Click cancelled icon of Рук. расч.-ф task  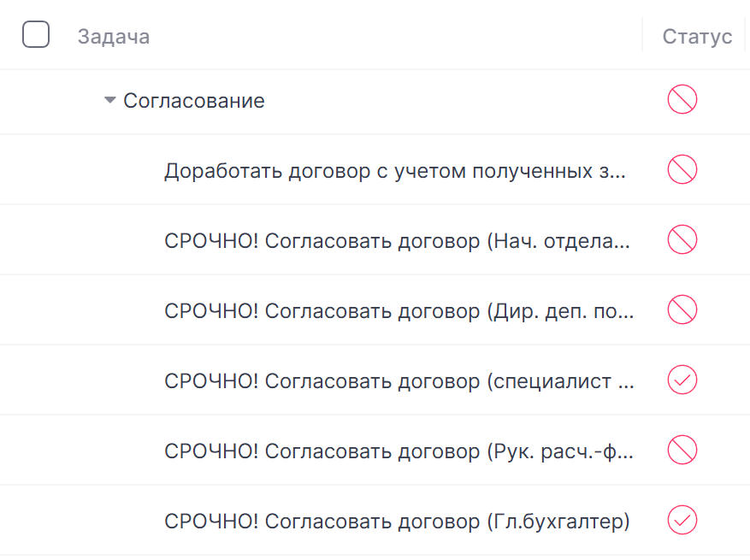pyautogui.click(x=682, y=450)
